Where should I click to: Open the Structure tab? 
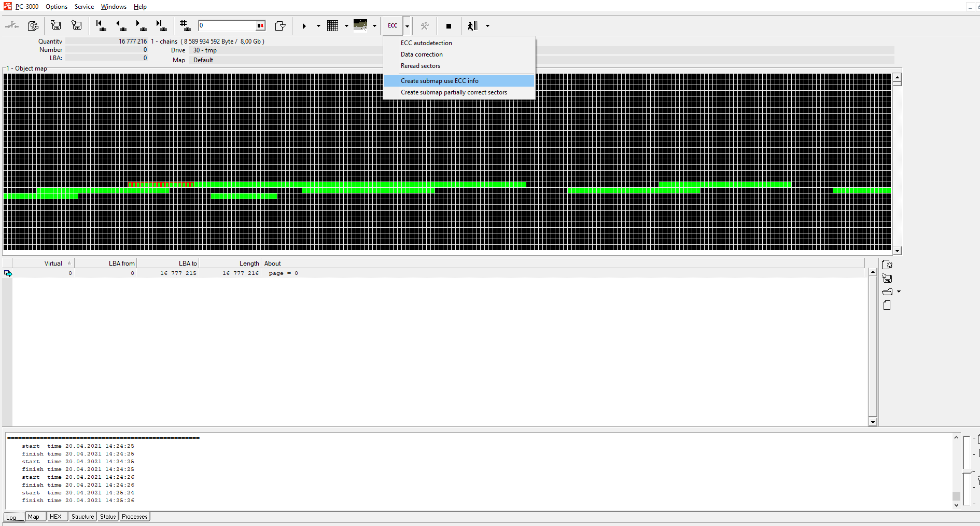click(82, 517)
